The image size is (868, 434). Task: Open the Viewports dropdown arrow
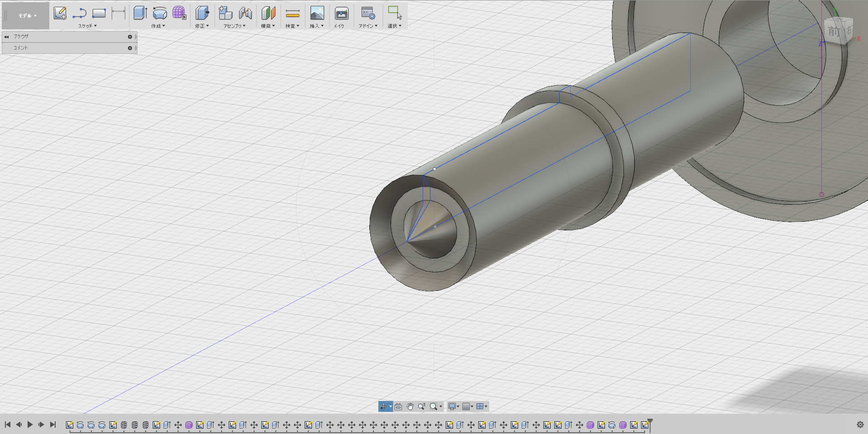pyautogui.click(x=486, y=406)
